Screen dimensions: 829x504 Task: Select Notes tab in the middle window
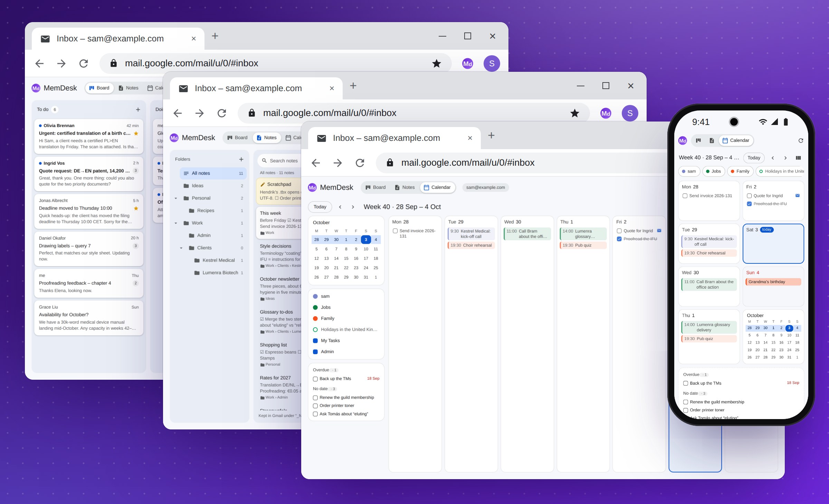pyautogui.click(x=267, y=138)
